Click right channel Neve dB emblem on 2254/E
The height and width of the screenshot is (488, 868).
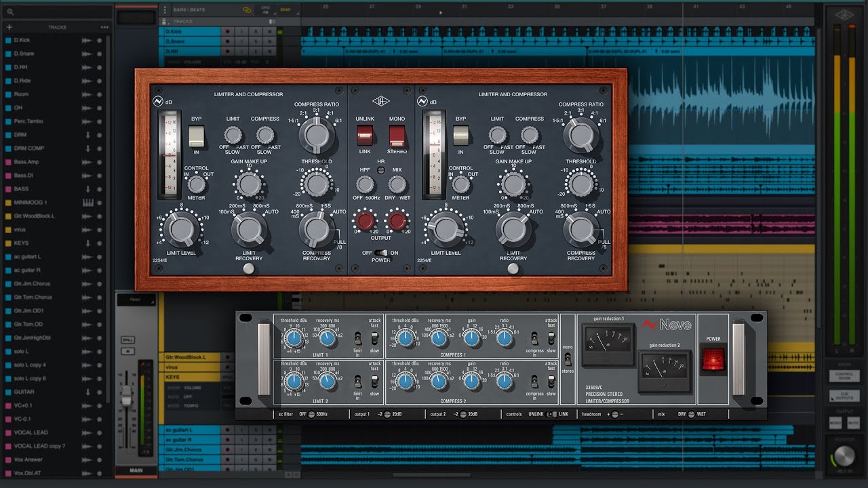click(x=422, y=102)
